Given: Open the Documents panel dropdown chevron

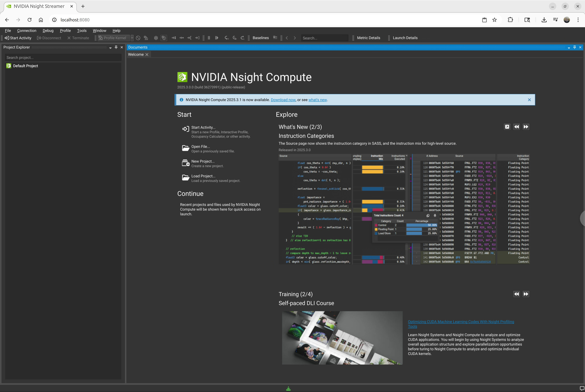Looking at the screenshot, I should (x=569, y=47).
